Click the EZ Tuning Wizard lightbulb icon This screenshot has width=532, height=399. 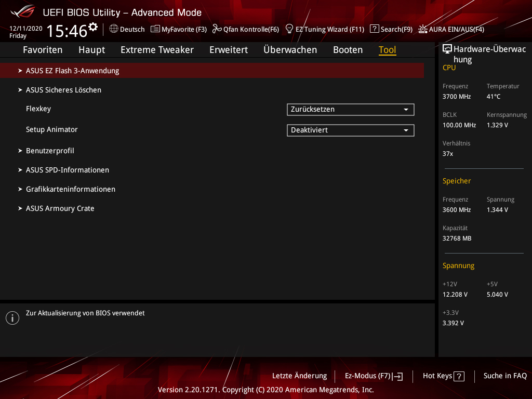coord(289,29)
